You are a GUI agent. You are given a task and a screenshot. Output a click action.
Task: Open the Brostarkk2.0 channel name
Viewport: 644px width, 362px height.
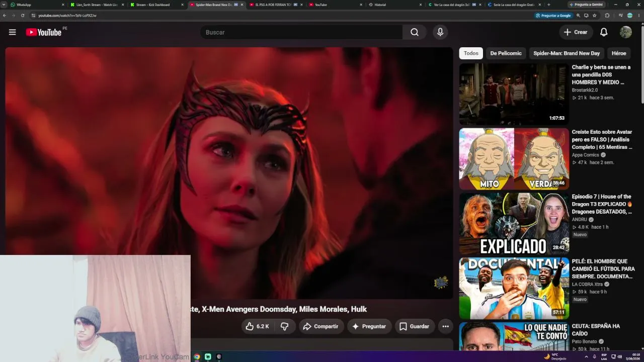tap(585, 90)
